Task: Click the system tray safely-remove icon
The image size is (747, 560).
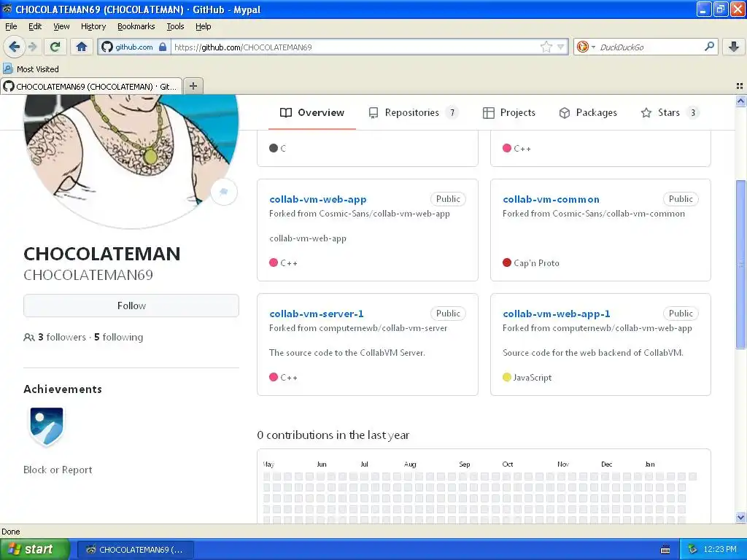Action: tap(693, 549)
